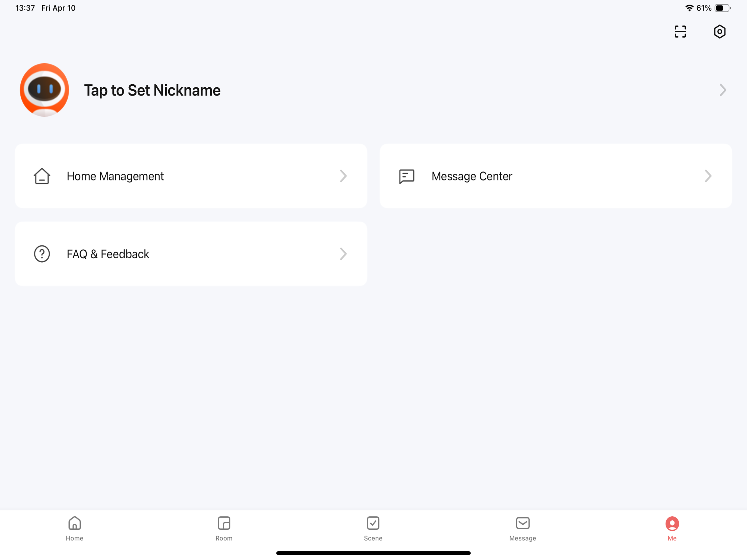Screen dimensions: 747x560
Task: Open profile via nickname row chevron
Action: click(x=723, y=90)
